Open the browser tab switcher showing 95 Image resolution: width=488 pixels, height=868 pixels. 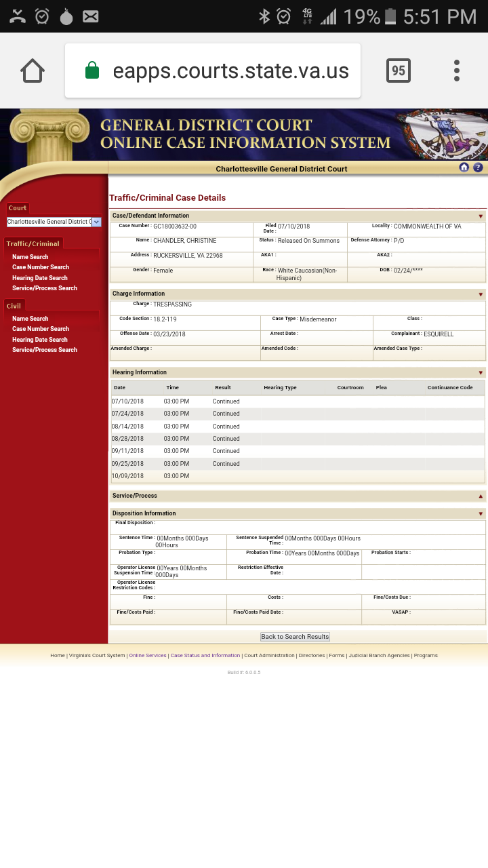tap(399, 71)
